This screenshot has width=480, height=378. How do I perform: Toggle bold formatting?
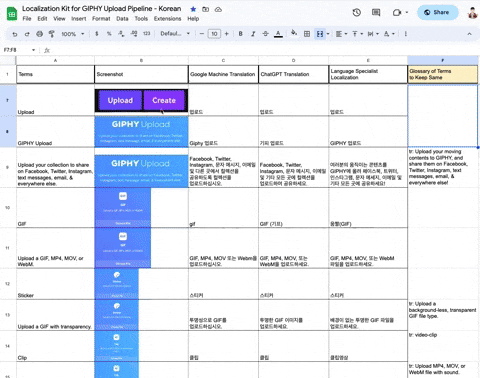pos(241,34)
